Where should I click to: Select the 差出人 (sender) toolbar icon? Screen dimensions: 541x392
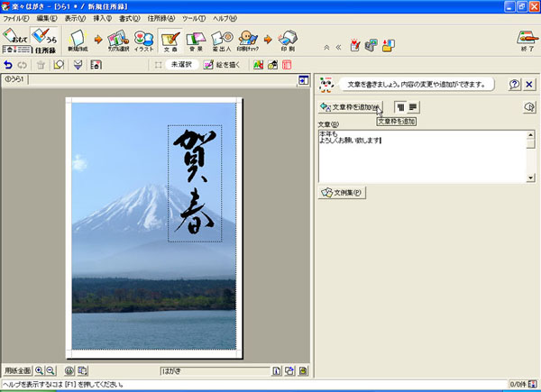(x=222, y=40)
